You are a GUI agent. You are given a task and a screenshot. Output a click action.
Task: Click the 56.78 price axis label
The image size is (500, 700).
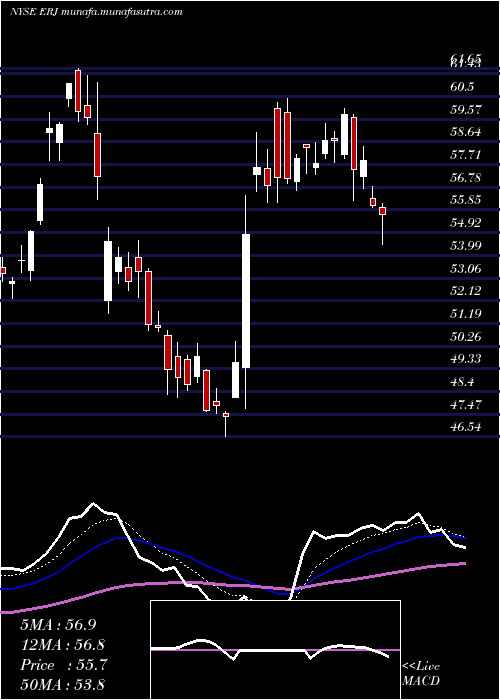[466, 178]
